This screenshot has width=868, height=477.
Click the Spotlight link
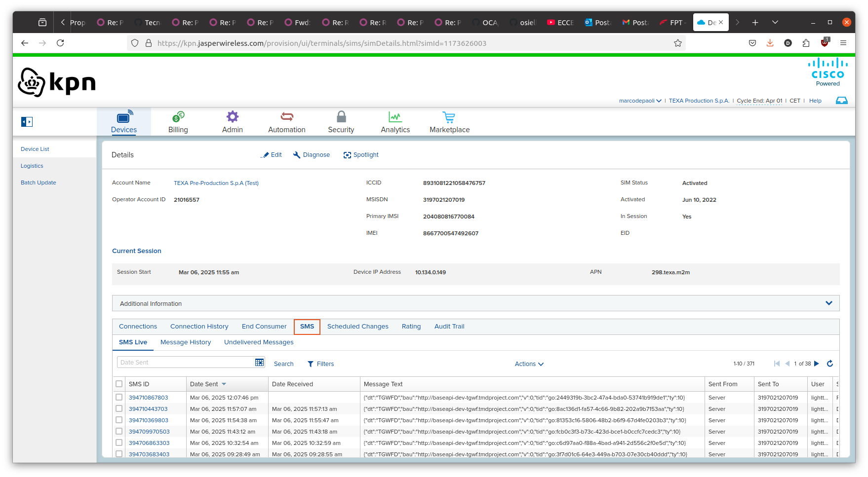click(x=361, y=155)
